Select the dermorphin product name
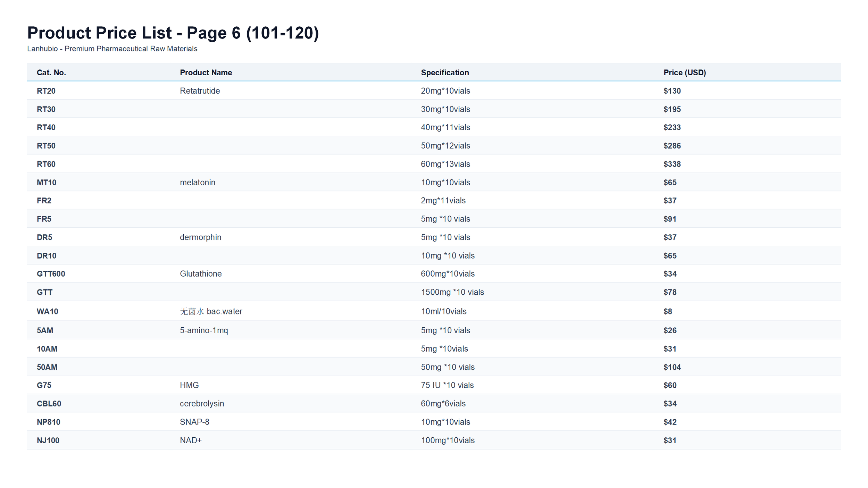This screenshot has width=868, height=488. click(x=200, y=237)
